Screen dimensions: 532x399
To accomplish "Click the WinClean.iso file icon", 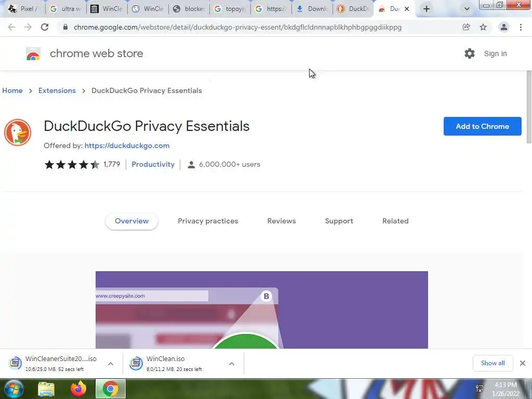I will pyautogui.click(x=136, y=363).
